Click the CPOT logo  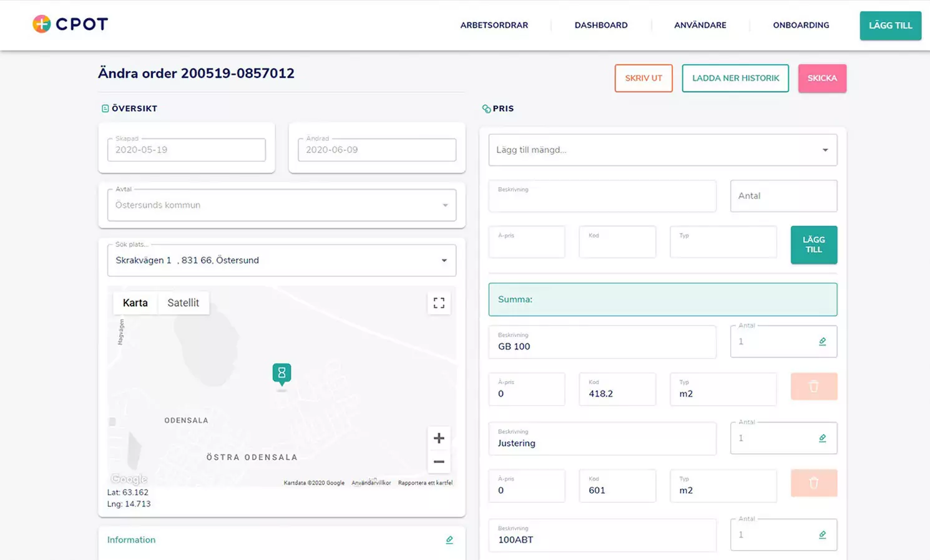coord(70,24)
